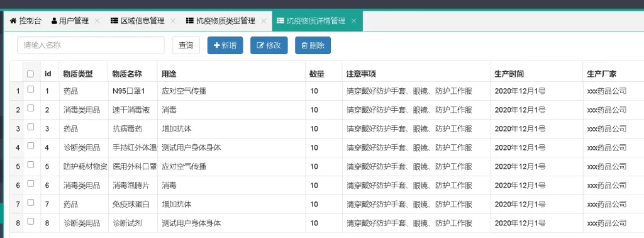
Task: Switch to the 区域信息管理 tab
Action: point(138,21)
